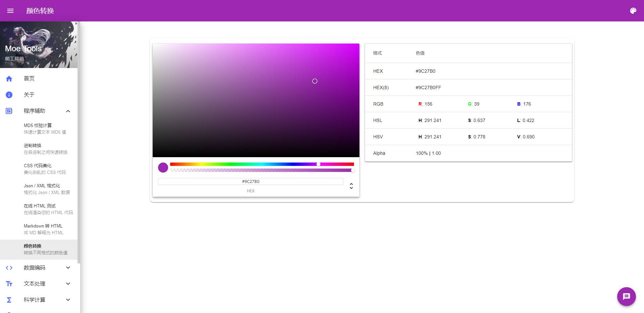Open the floating chat feedback button
Viewport: 644px width, 313px height.
(x=626, y=297)
